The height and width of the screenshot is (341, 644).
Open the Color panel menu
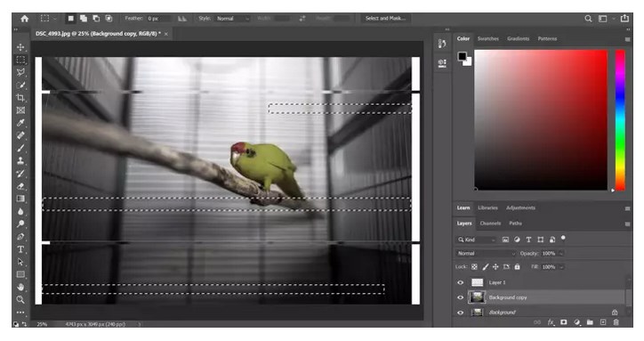coord(627,39)
